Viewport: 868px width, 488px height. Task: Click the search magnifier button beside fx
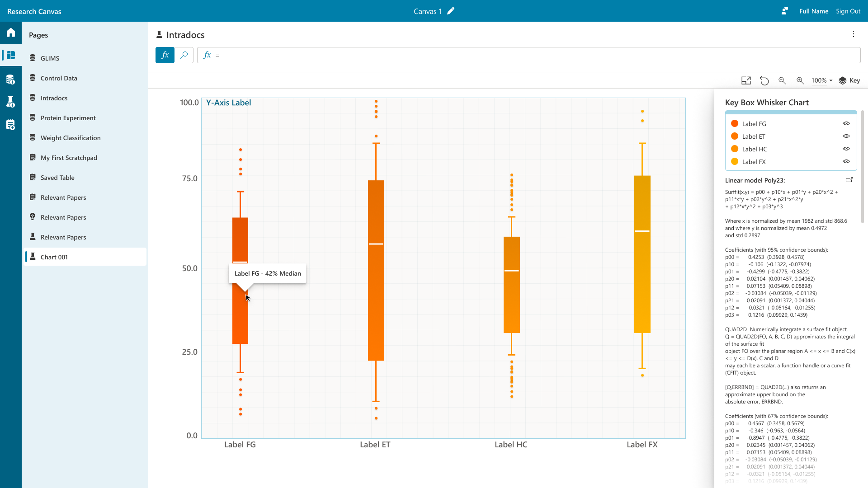[x=184, y=55]
